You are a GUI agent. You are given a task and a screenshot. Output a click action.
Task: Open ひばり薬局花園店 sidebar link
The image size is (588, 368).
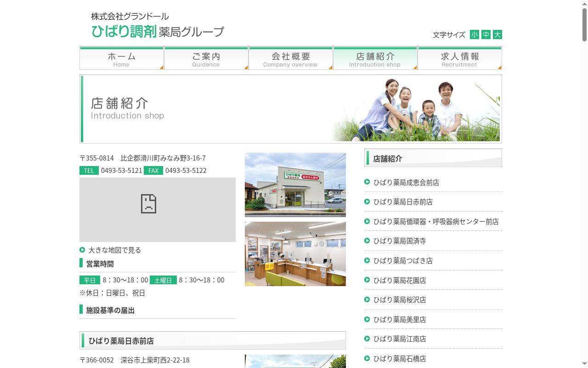(400, 281)
